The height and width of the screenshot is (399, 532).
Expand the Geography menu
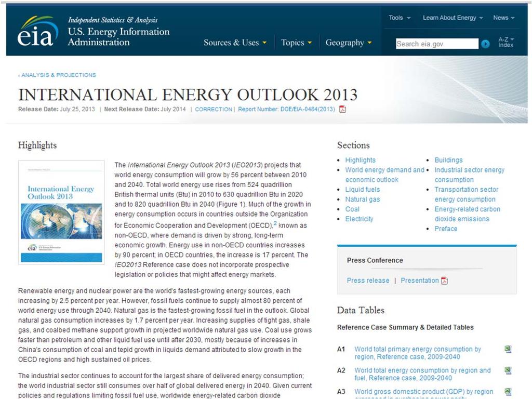tap(349, 43)
